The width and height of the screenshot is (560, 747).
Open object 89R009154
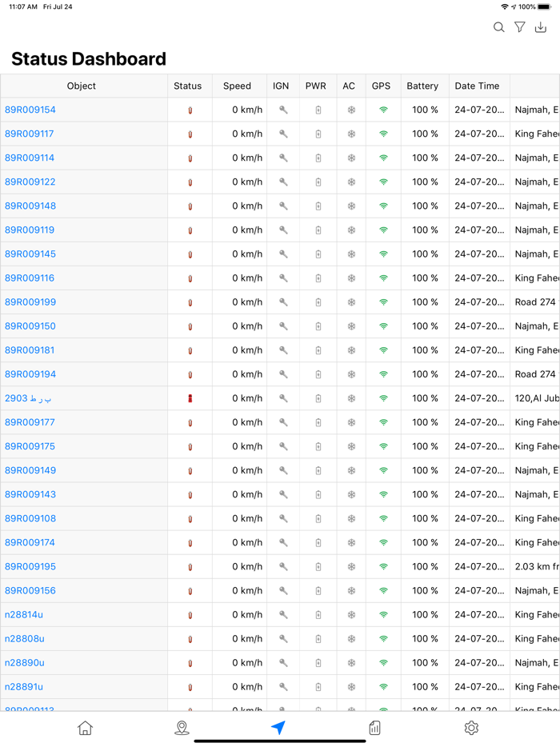tap(30, 110)
